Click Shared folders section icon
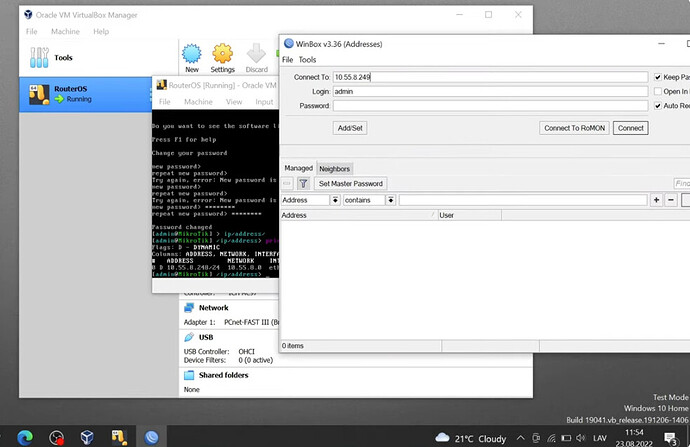The width and height of the screenshot is (690, 447). click(189, 375)
